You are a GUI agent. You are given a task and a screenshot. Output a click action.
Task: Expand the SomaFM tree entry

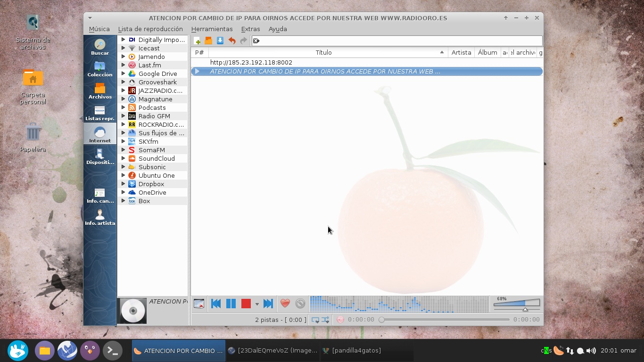[123, 150]
